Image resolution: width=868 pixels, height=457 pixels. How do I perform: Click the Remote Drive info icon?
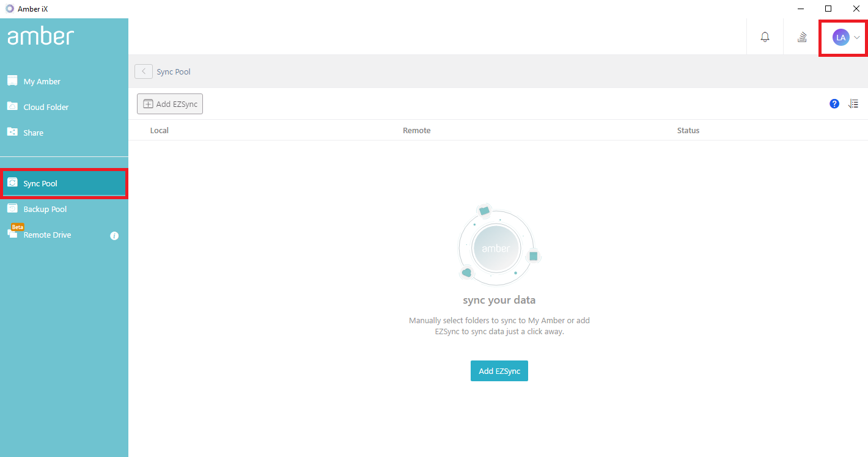(114, 235)
